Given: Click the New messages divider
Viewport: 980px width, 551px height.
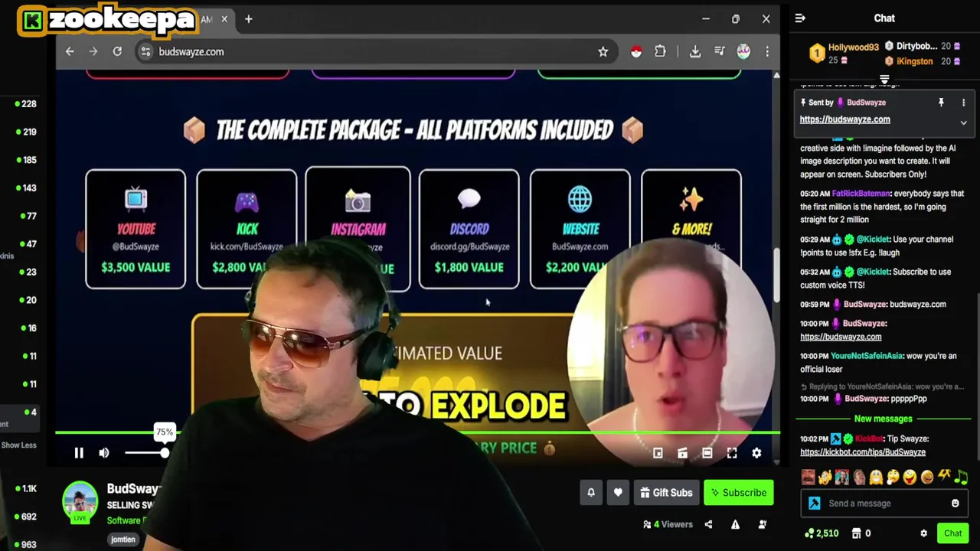Looking at the screenshot, I should pyautogui.click(x=883, y=419).
